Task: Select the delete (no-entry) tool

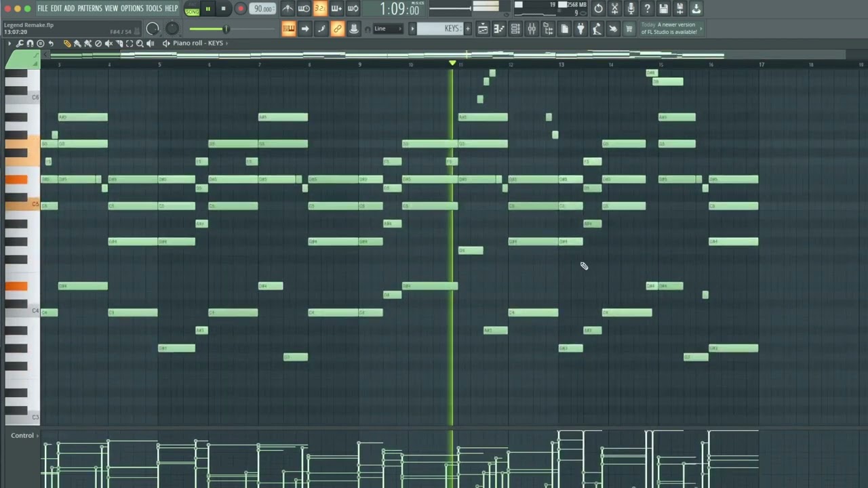Action: click(x=98, y=43)
